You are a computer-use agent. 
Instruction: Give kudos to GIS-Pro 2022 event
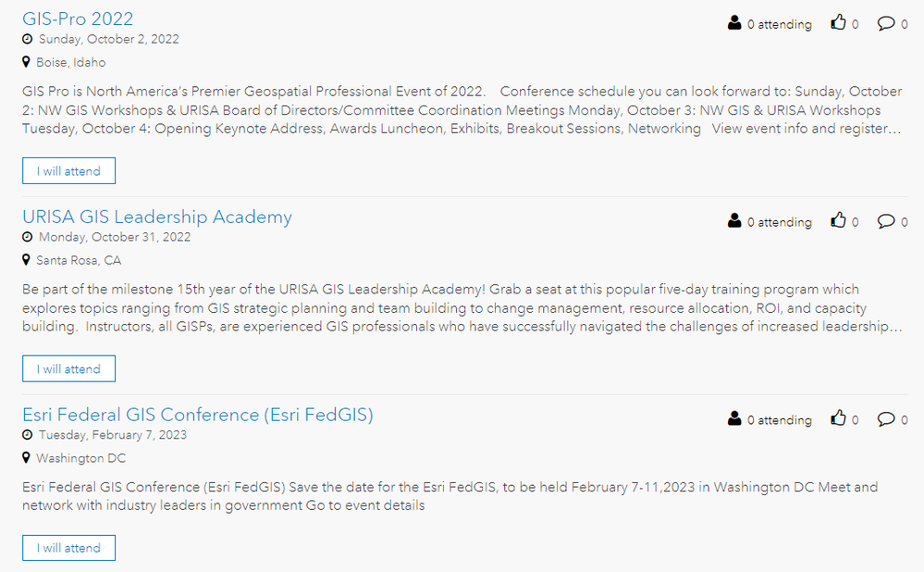tap(838, 23)
